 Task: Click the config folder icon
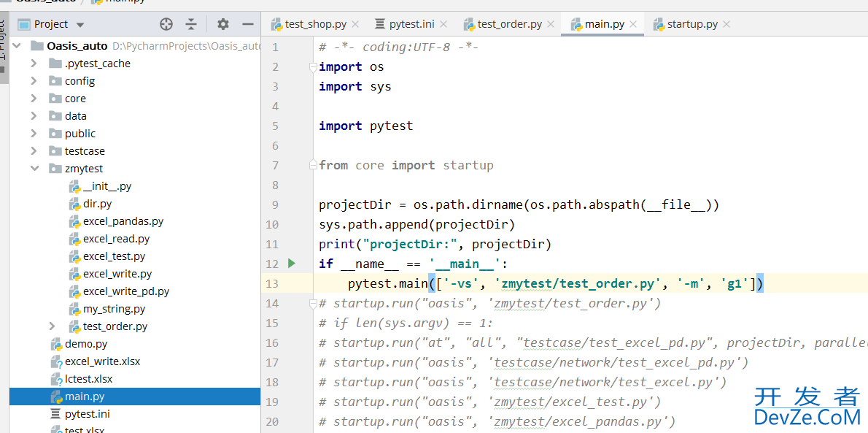point(55,81)
